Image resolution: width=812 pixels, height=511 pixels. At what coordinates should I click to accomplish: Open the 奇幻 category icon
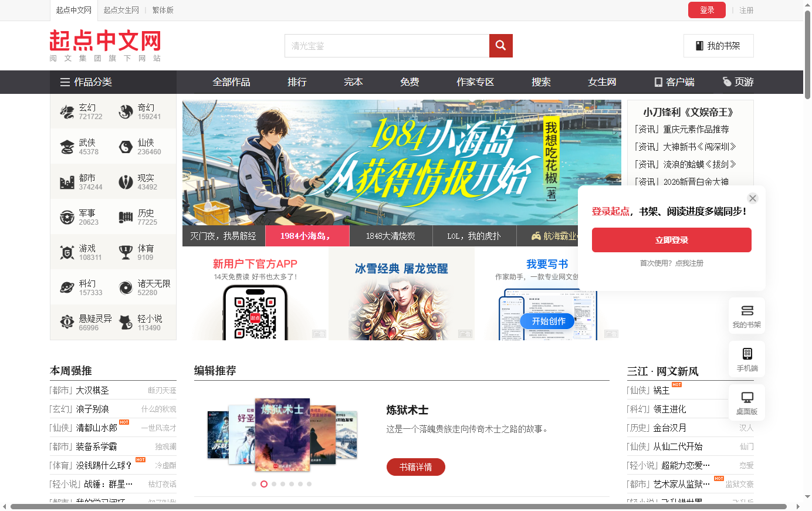coord(126,111)
